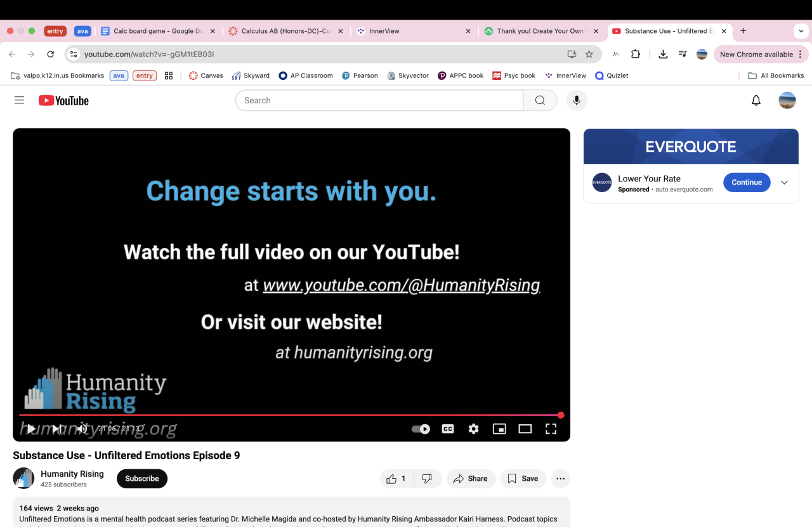The width and height of the screenshot is (812, 527).
Task: Bookmark this page with the star
Action: 589,55
